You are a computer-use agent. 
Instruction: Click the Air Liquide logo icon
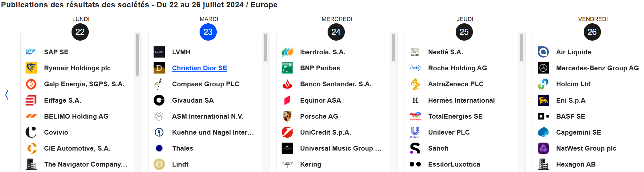pyautogui.click(x=543, y=52)
